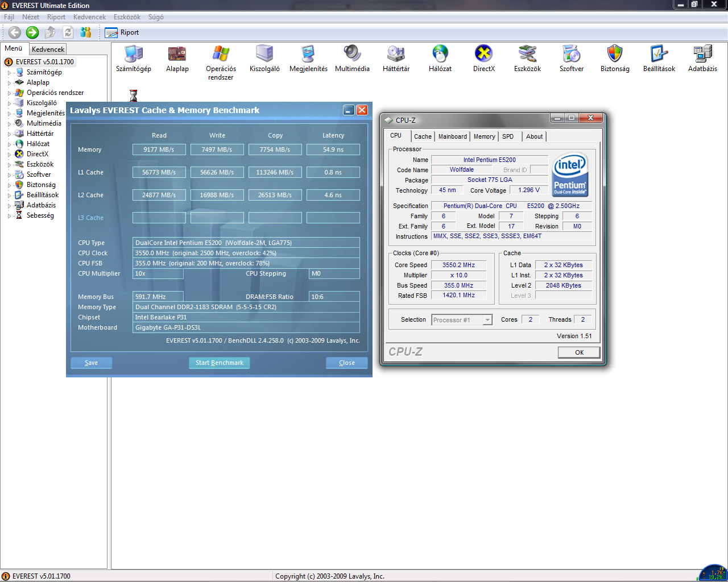Expand the Számítógép tree node
The height and width of the screenshot is (582, 728).
tap(9, 73)
